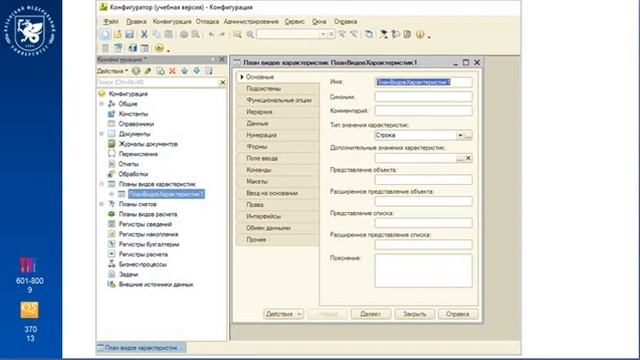Click the Cut scissors icon
The height and width of the screenshot is (360, 640).
click(x=144, y=34)
